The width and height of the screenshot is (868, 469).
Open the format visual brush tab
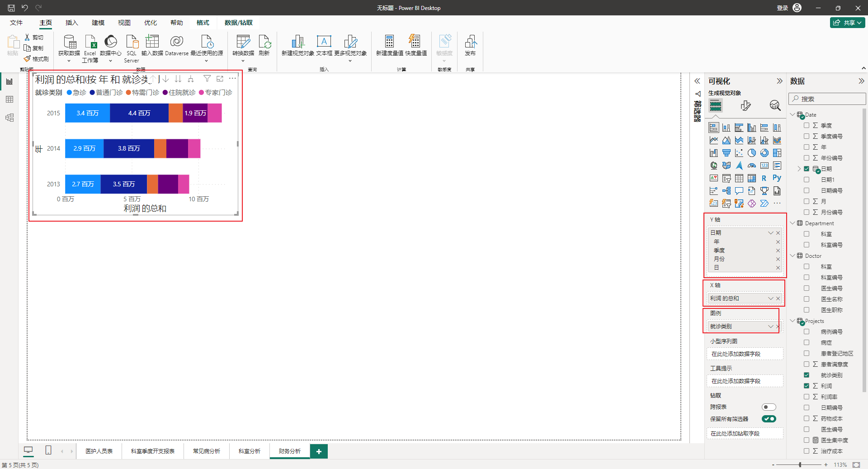745,106
